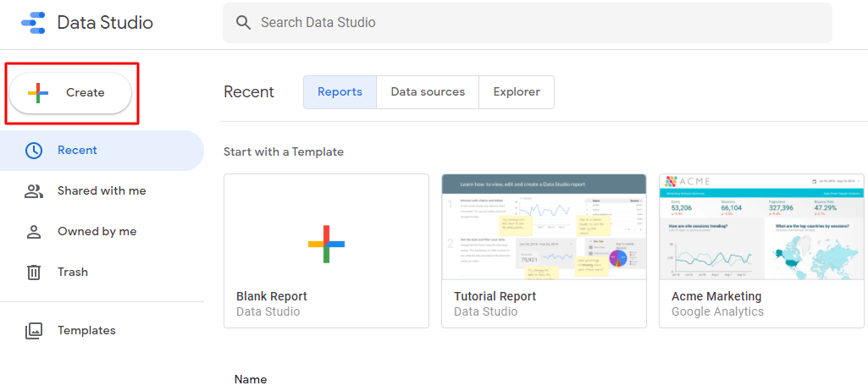Open Owned by me section
Viewport: 868px width, 391px height.
coord(102,232)
